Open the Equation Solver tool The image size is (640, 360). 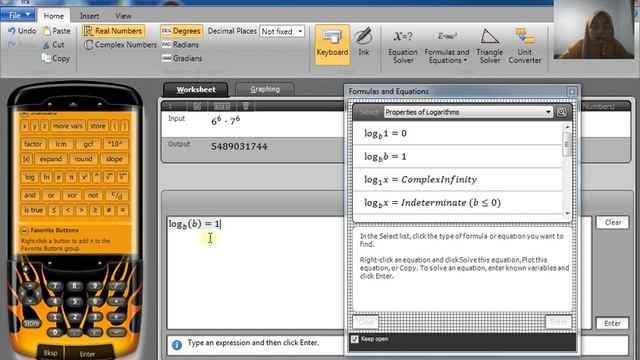click(402, 46)
